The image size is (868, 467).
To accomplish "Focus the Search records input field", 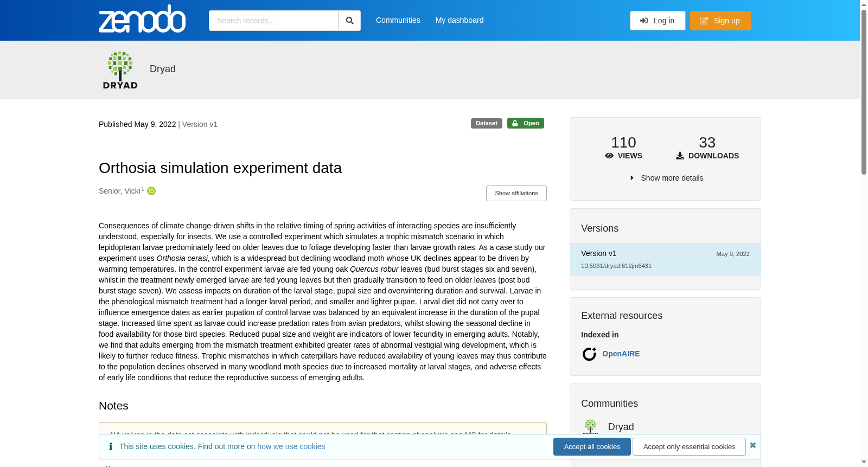I will (273, 21).
